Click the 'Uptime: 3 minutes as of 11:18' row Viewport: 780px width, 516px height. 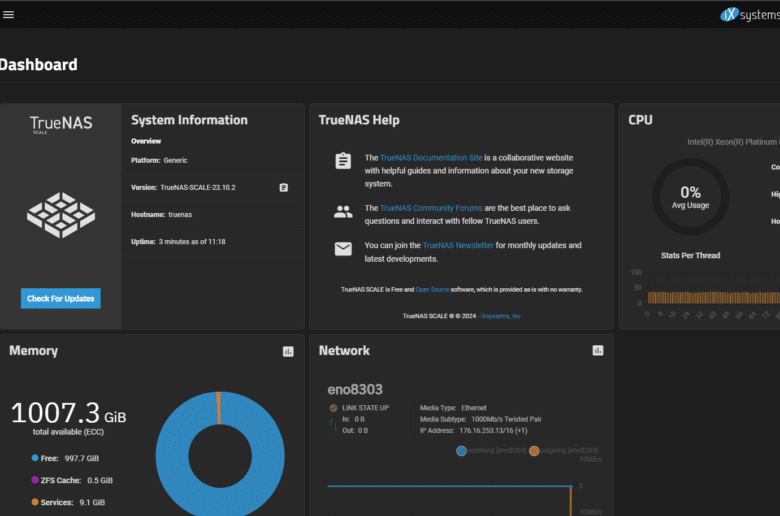(213, 242)
